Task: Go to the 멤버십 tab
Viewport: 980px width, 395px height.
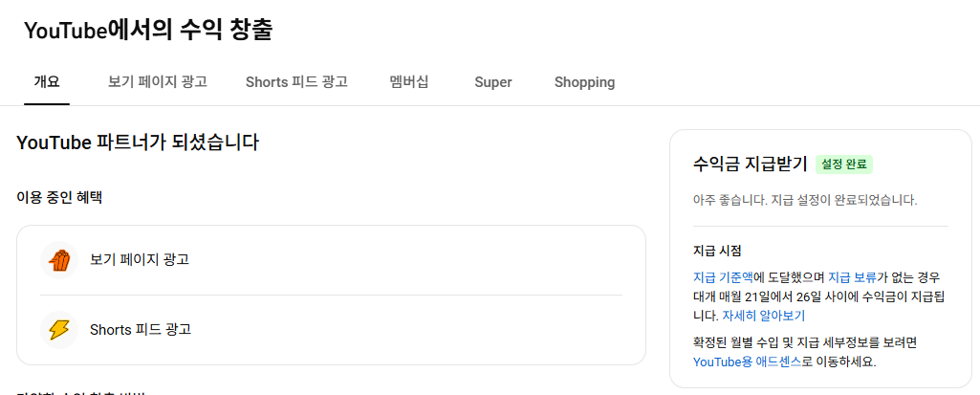Action: click(409, 82)
